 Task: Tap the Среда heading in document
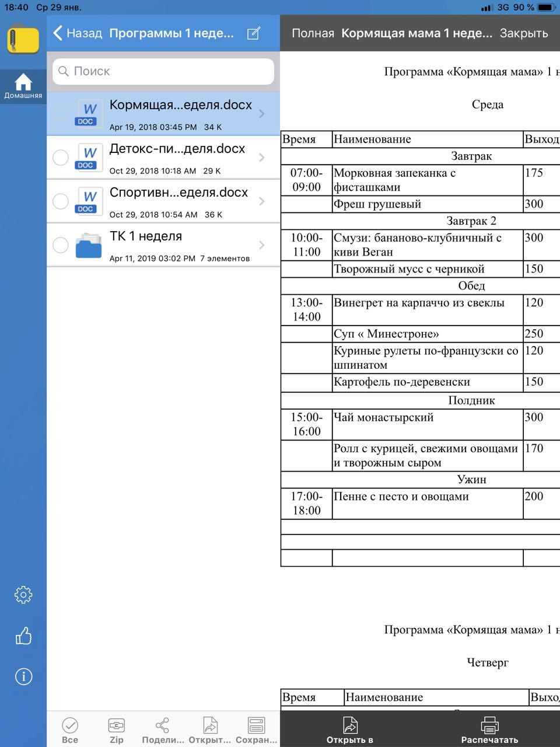click(x=488, y=105)
